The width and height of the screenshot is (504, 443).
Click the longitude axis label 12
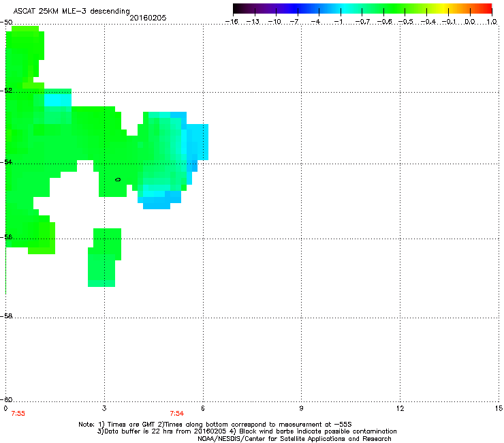point(400,408)
